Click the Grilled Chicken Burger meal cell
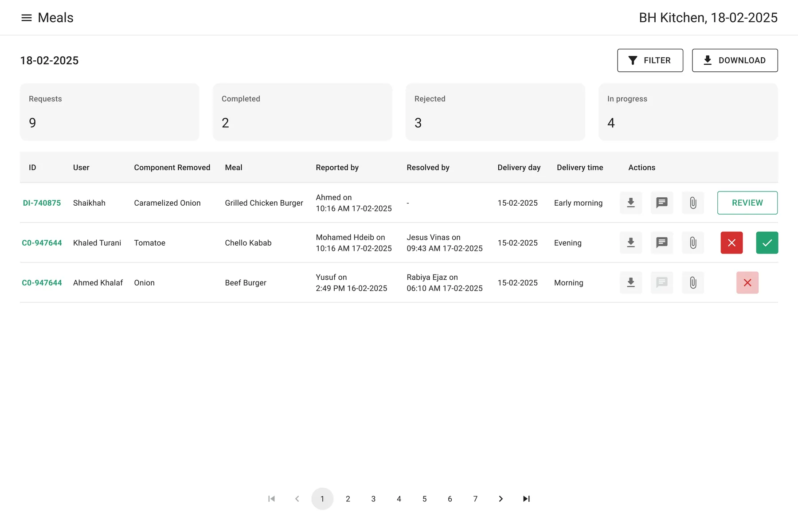This screenshot has width=798, height=532. point(264,203)
